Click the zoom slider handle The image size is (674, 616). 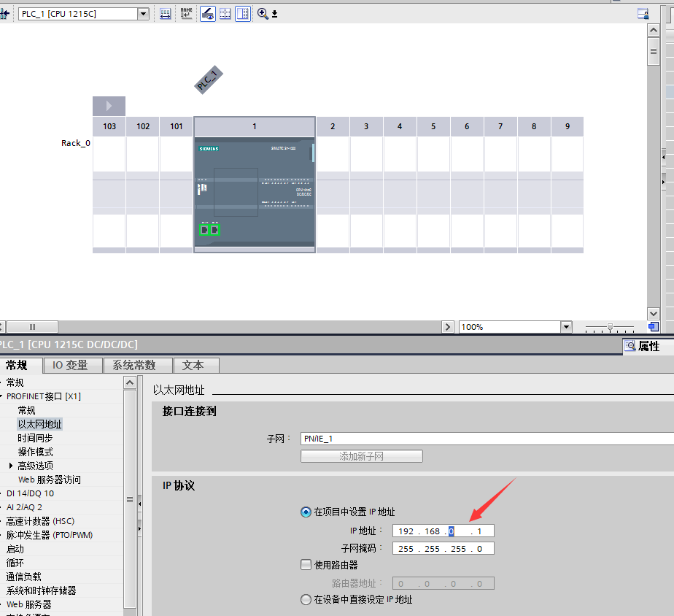point(611,327)
